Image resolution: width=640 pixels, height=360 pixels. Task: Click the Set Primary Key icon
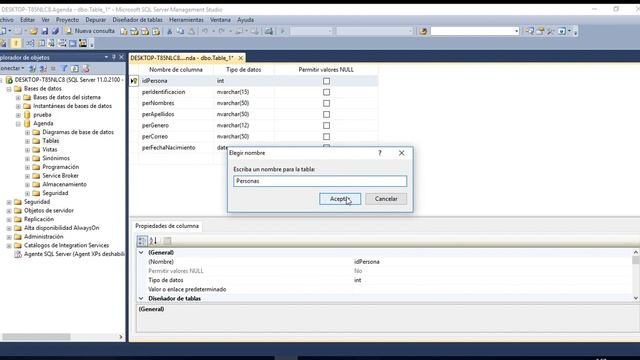pos(16,43)
